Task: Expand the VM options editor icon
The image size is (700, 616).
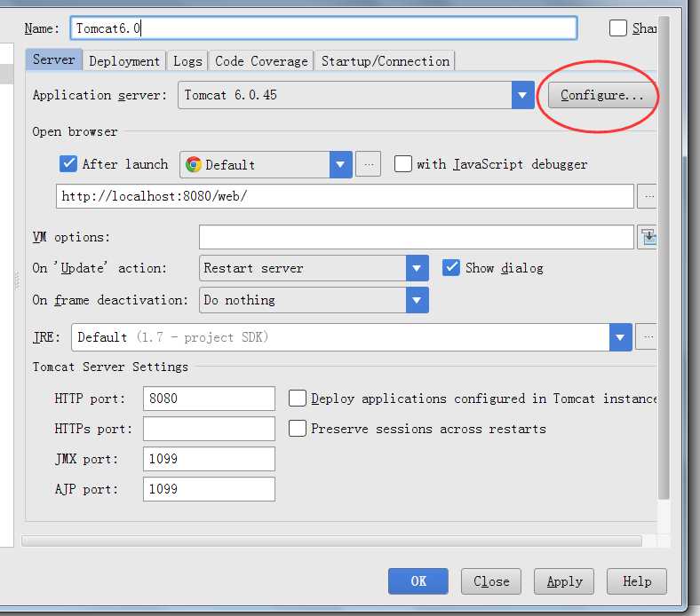Action: pos(648,237)
